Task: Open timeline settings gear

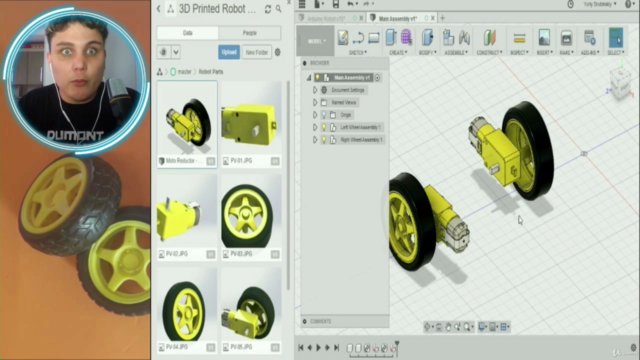Action: click(x=633, y=348)
